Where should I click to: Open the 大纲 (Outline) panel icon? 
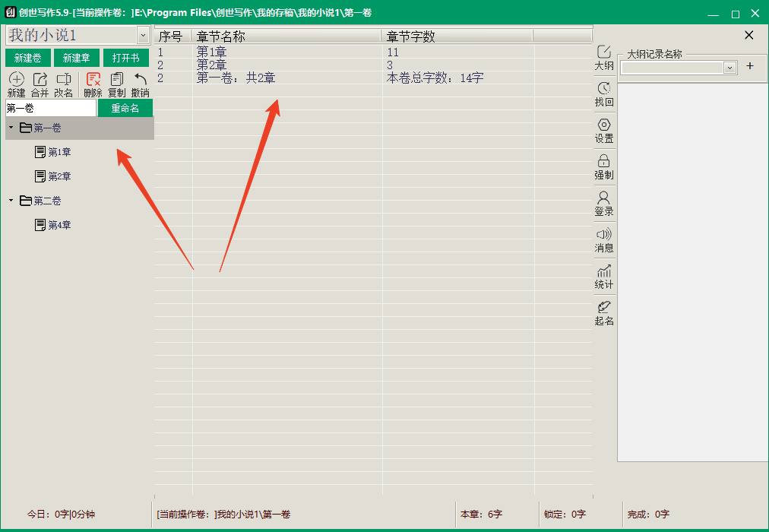(x=604, y=52)
